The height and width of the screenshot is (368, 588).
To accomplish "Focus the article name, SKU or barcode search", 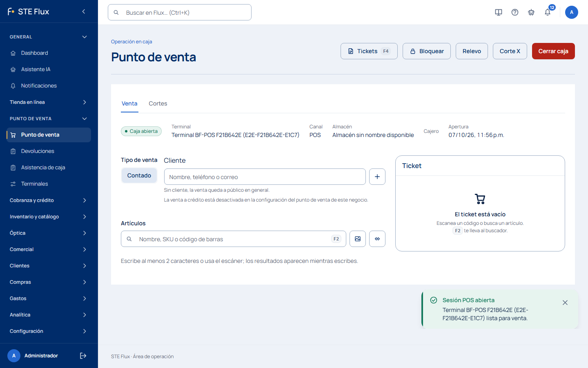I will point(234,239).
